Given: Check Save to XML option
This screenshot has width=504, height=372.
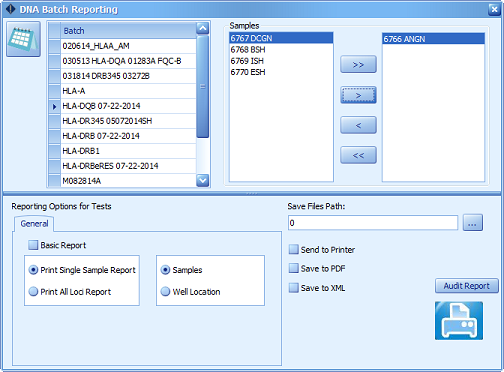Looking at the screenshot, I should [x=294, y=288].
